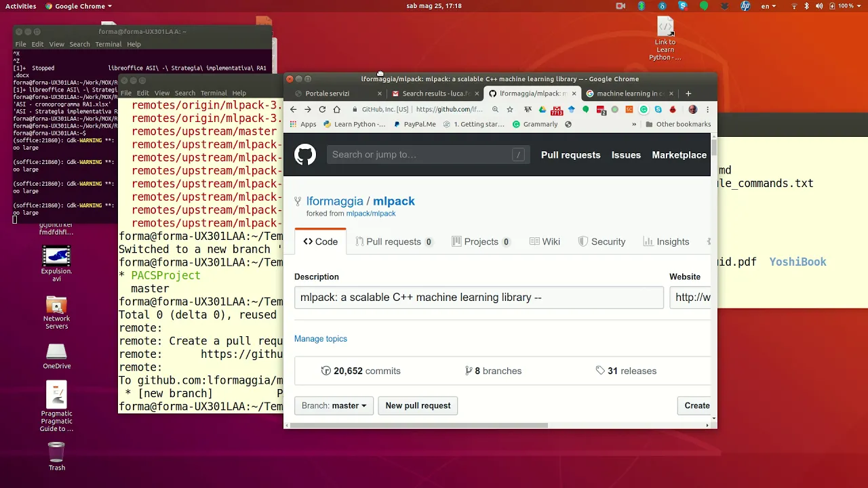Close the Portale servizi tab
Screen dimensions: 868x488
click(x=380, y=94)
